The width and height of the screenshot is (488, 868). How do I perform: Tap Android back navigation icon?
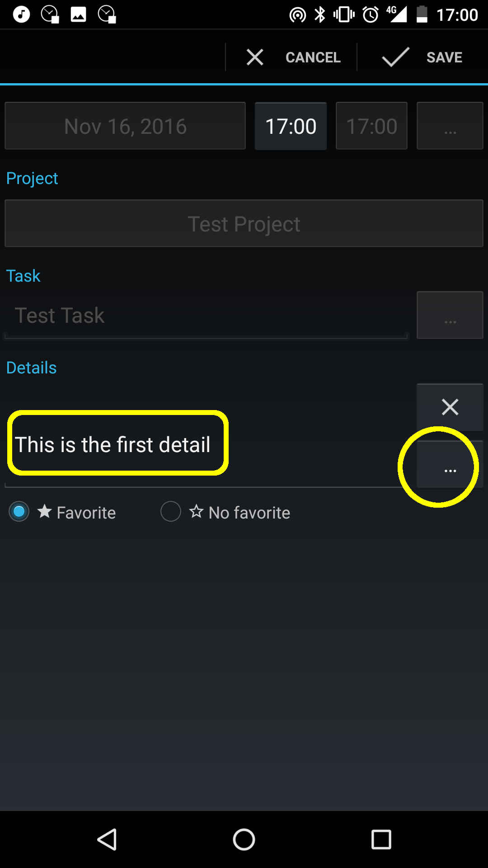pos(108,840)
